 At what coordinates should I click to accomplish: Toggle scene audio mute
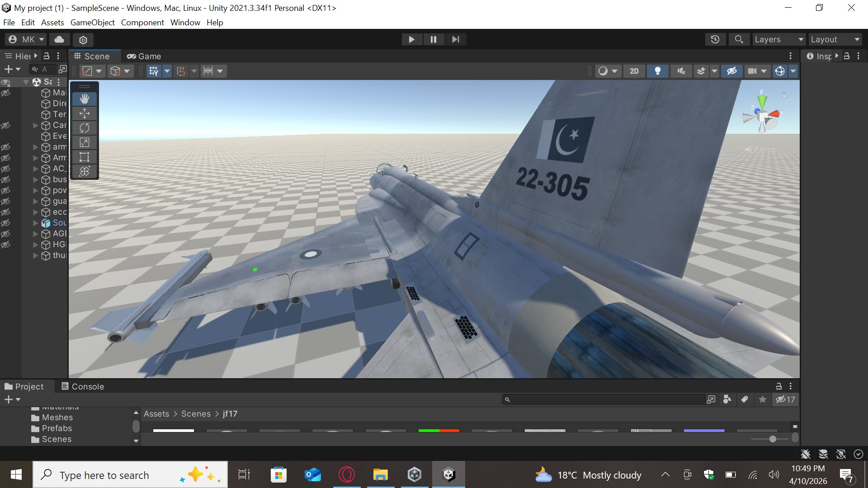pos(681,71)
